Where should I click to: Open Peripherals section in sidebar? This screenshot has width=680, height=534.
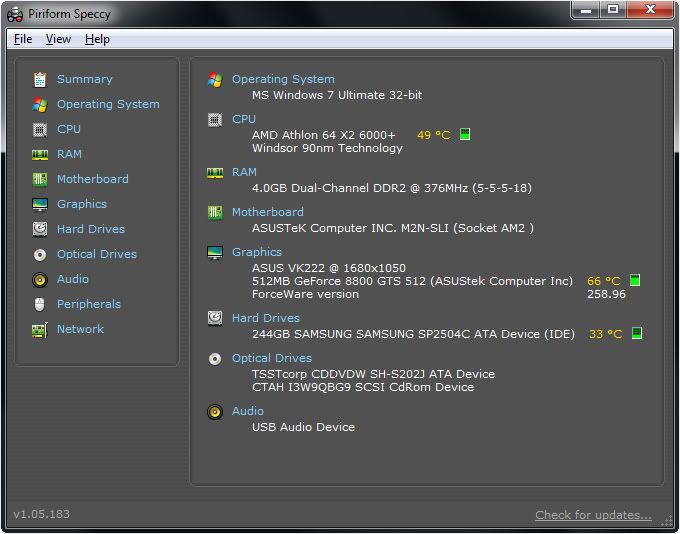coord(89,304)
